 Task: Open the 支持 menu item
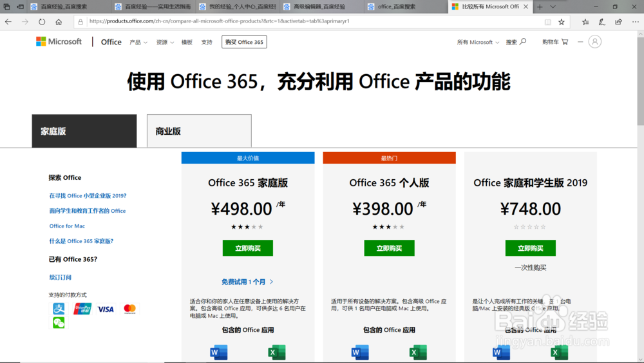pos(207,43)
